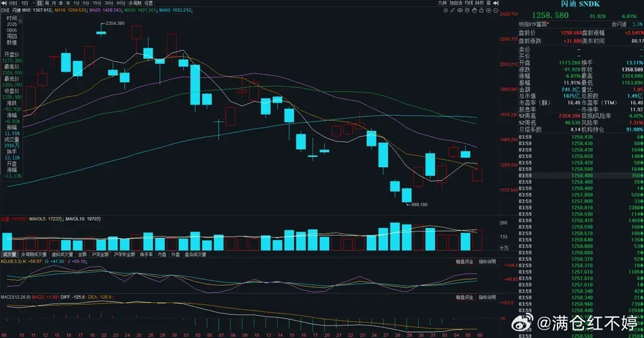Switch chart to 60分 timeframe
The width and height of the screenshot is (644, 338).
120,4
